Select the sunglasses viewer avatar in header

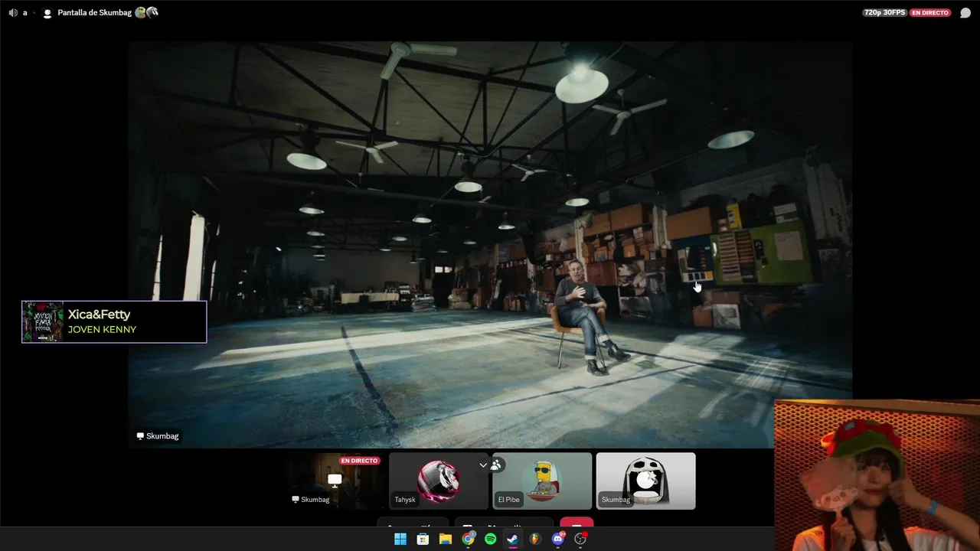pyautogui.click(x=140, y=12)
